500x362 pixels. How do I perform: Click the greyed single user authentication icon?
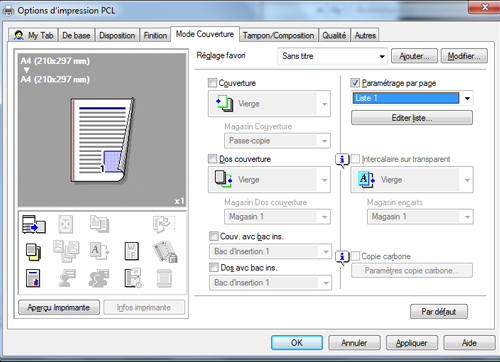pos(67,278)
